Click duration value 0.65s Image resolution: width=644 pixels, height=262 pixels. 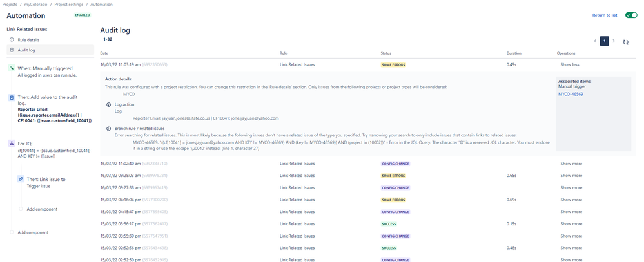pyautogui.click(x=511, y=176)
